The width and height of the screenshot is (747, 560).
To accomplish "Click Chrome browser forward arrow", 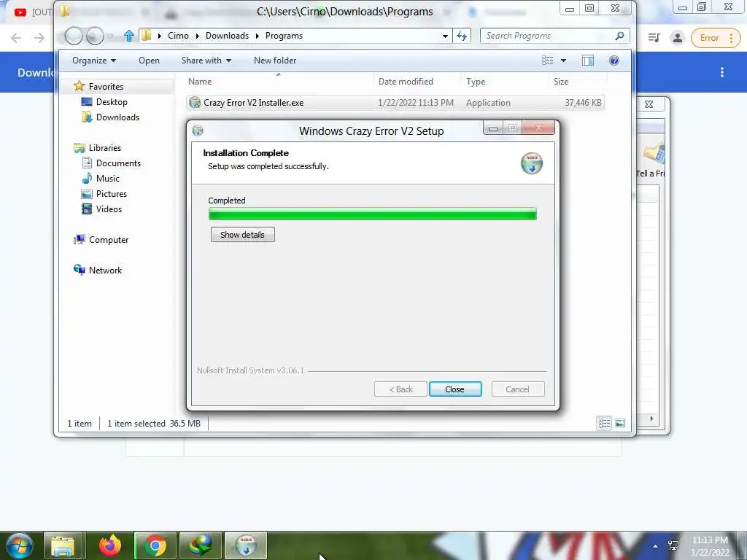I will click(x=39, y=38).
